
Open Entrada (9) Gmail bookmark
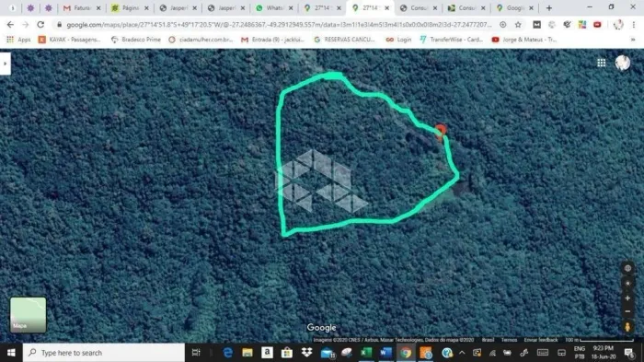coord(272,40)
